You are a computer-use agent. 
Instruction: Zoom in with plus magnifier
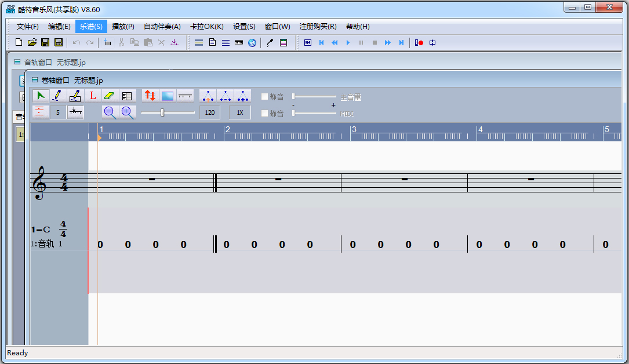tap(127, 112)
